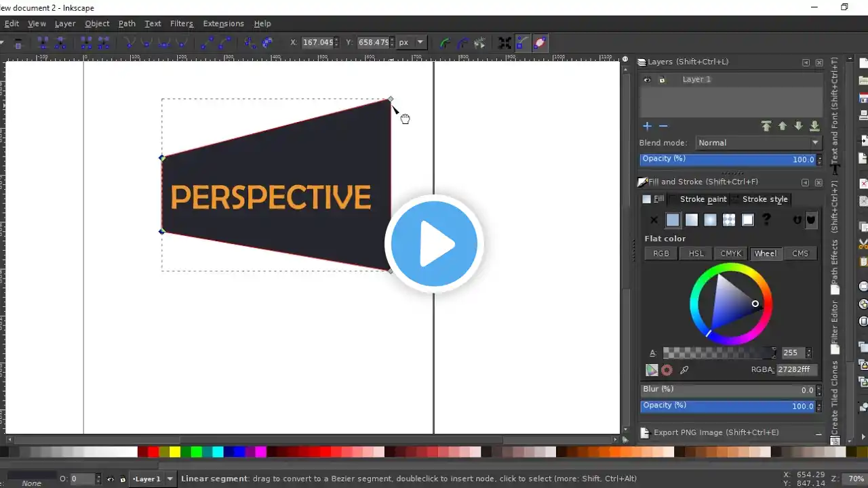Click the X coordinate input field
Screen dimensions: 868x488
(x=318, y=43)
